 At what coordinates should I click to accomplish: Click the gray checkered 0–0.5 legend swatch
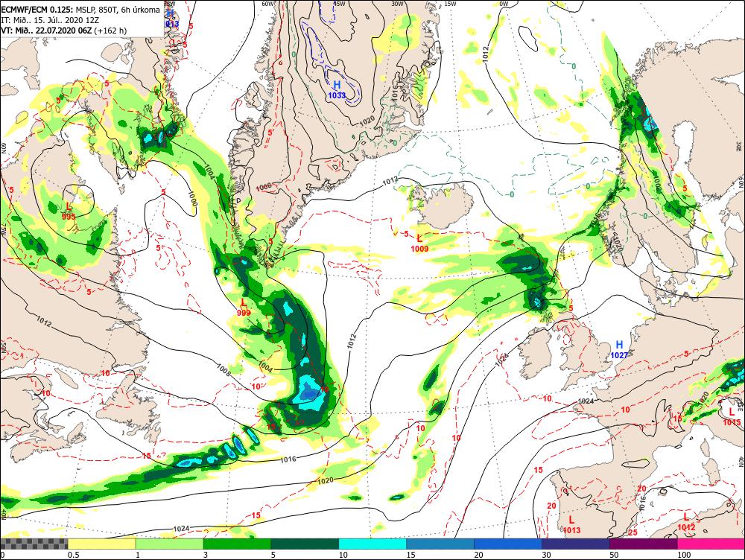tap(34, 544)
